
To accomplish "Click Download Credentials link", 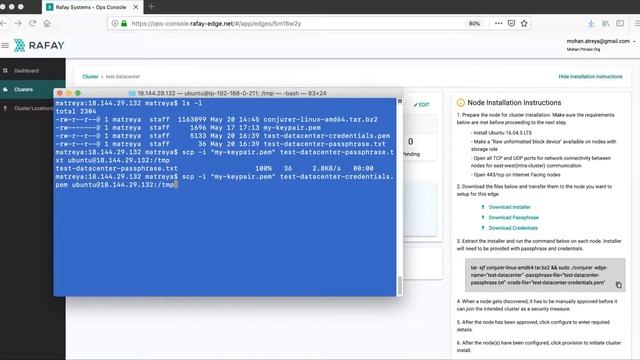I will coord(513,228).
